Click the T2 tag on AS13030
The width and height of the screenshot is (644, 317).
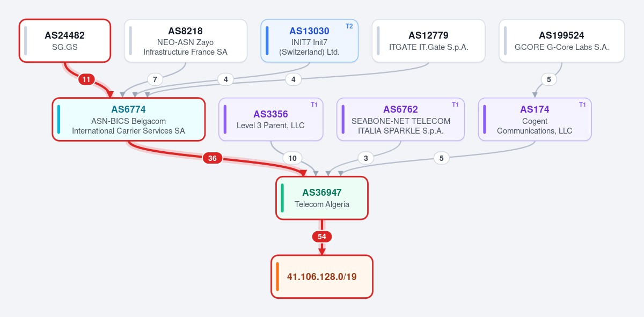(x=349, y=26)
